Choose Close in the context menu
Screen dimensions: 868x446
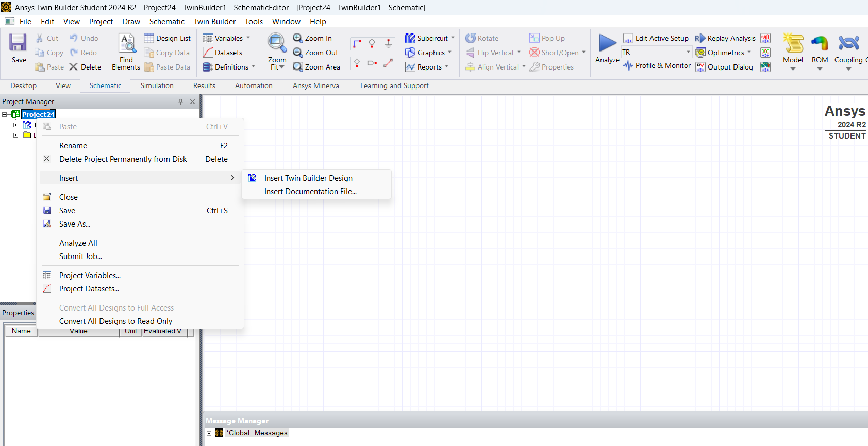pos(140,197)
